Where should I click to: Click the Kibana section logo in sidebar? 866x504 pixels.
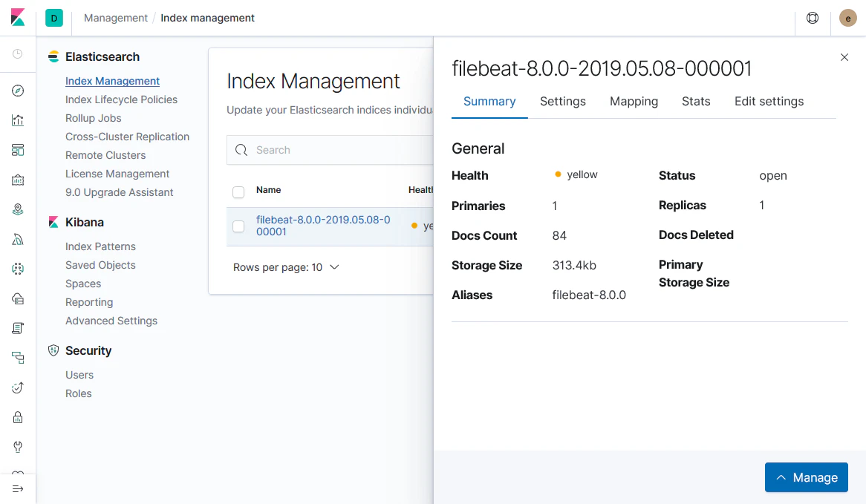[x=53, y=223]
